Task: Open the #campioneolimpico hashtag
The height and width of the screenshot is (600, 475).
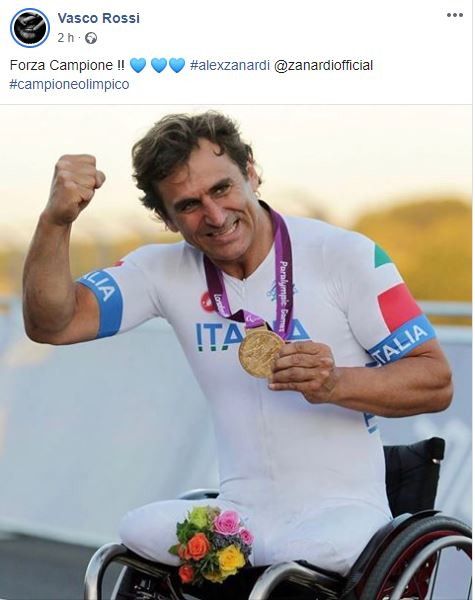Action: click(x=69, y=84)
